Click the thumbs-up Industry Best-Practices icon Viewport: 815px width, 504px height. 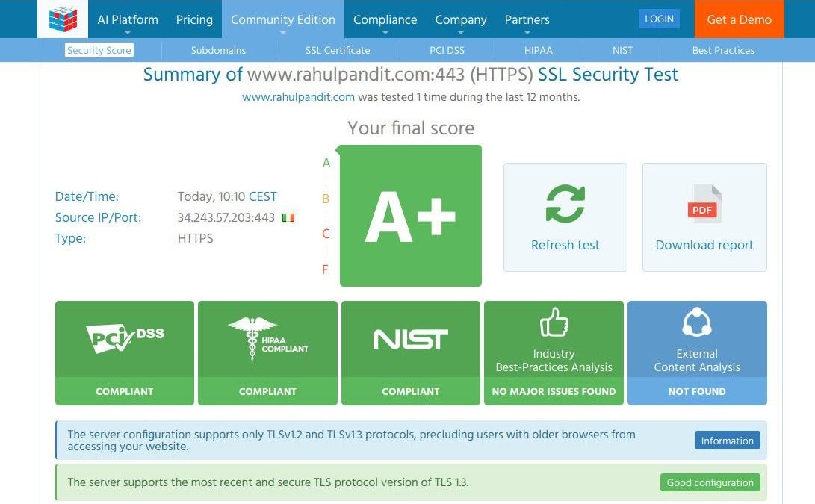[554, 323]
